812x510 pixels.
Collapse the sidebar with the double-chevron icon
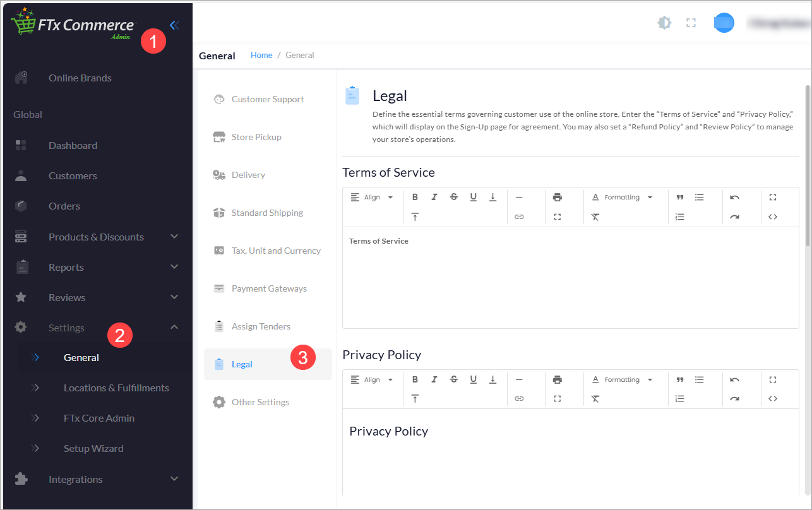(175, 25)
